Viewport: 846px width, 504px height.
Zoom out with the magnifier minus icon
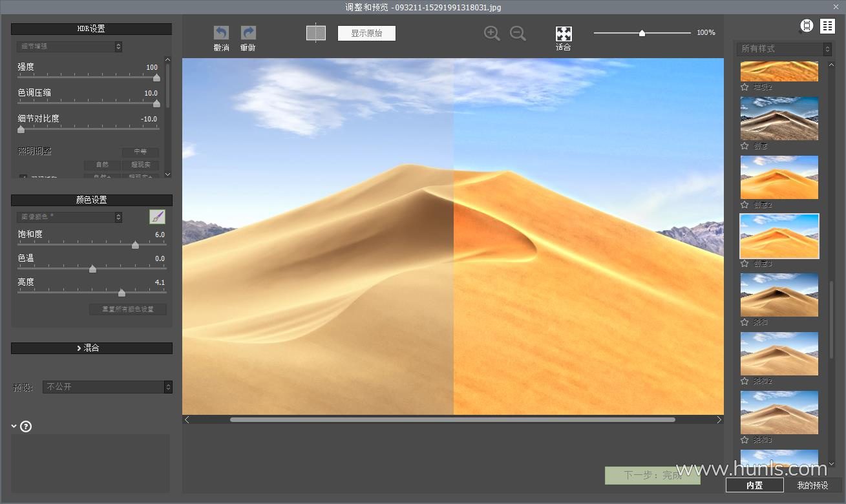pyautogui.click(x=518, y=34)
